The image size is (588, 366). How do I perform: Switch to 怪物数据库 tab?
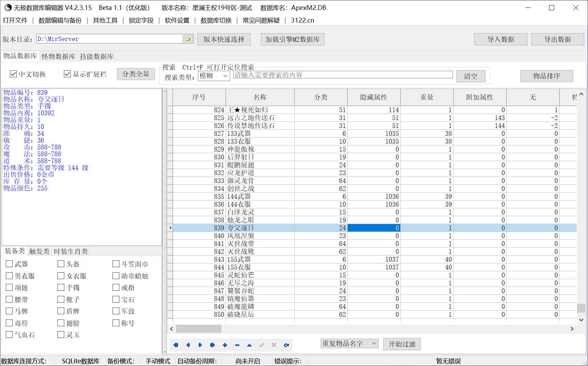point(58,56)
